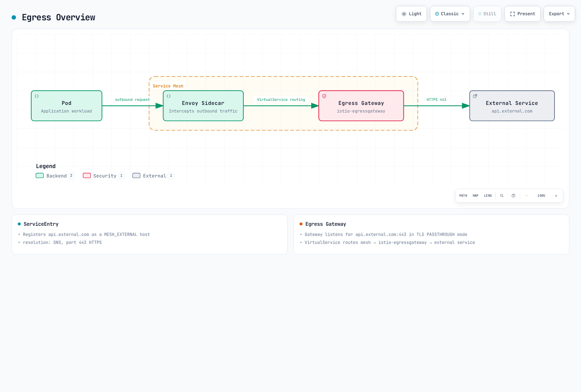The image size is (581, 392).
Task: Click the Security red color swatch
Action: click(x=87, y=176)
